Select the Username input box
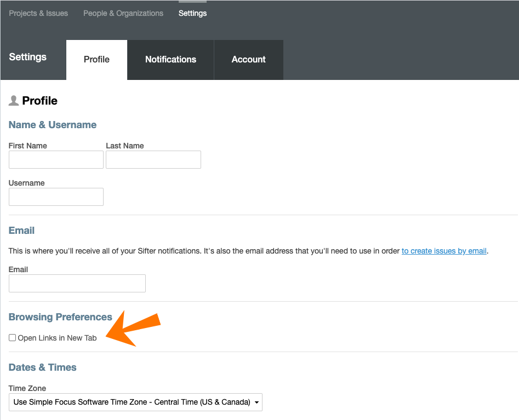519x420 pixels. coord(56,197)
